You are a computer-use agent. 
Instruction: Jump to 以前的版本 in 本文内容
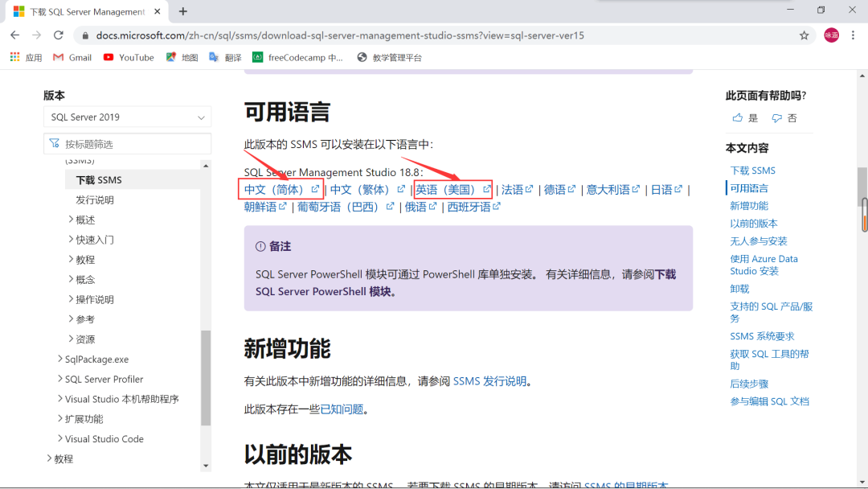(x=753, y=224)
